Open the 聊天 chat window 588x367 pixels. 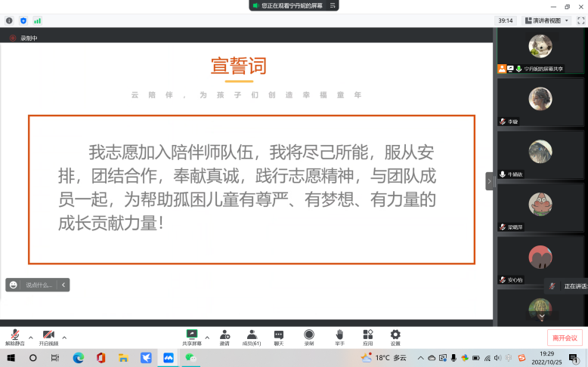(x=279, y=336)
